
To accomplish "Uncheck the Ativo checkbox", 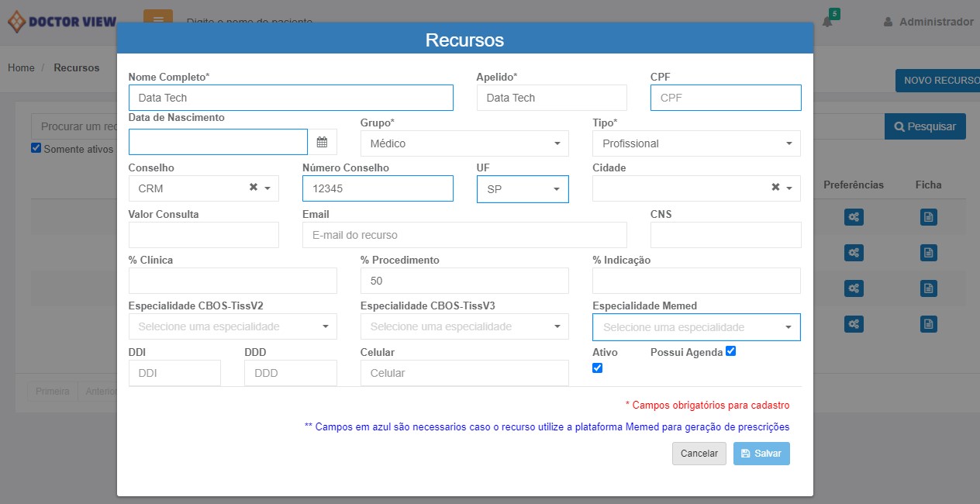I will [597, 368].
